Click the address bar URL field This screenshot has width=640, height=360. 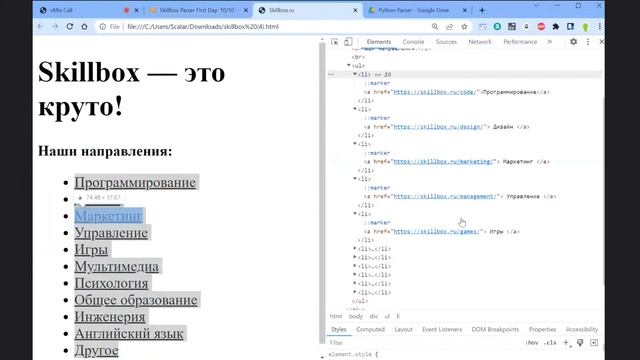pos(278,27)
